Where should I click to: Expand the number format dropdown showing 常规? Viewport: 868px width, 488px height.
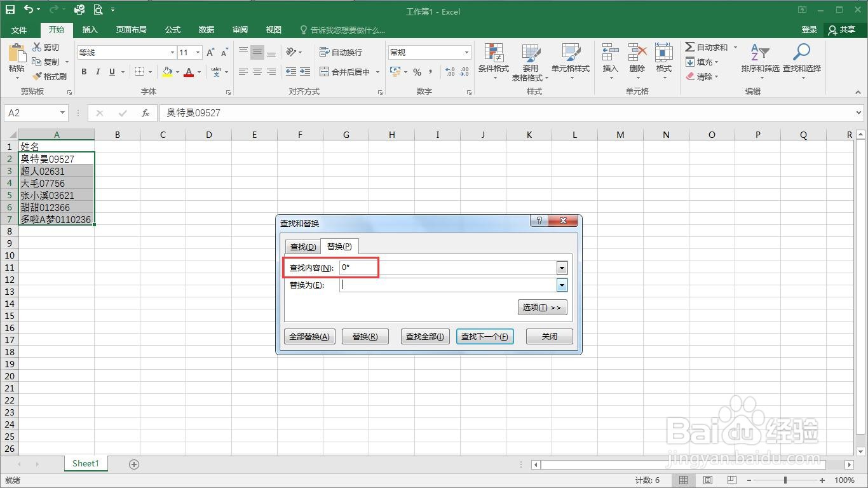[x=466, y=51]
